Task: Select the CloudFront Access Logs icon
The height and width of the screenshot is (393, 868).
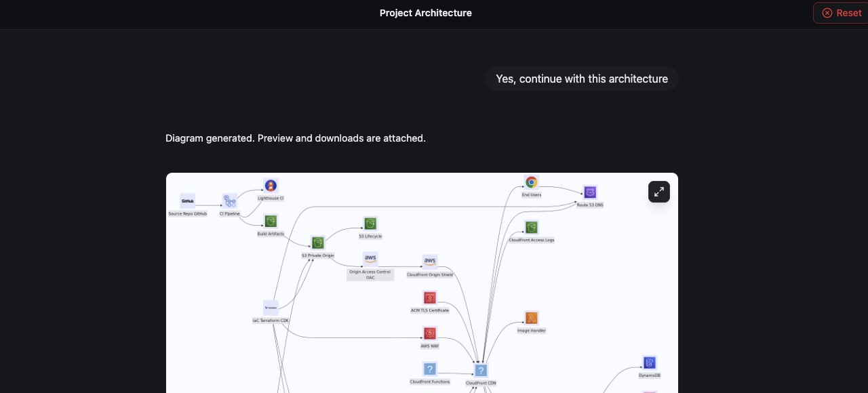Action: 531,228
